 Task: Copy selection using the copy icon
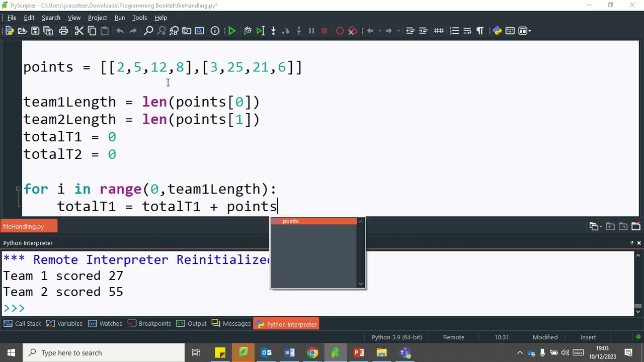pyautogui.click(x=92, y=31)
